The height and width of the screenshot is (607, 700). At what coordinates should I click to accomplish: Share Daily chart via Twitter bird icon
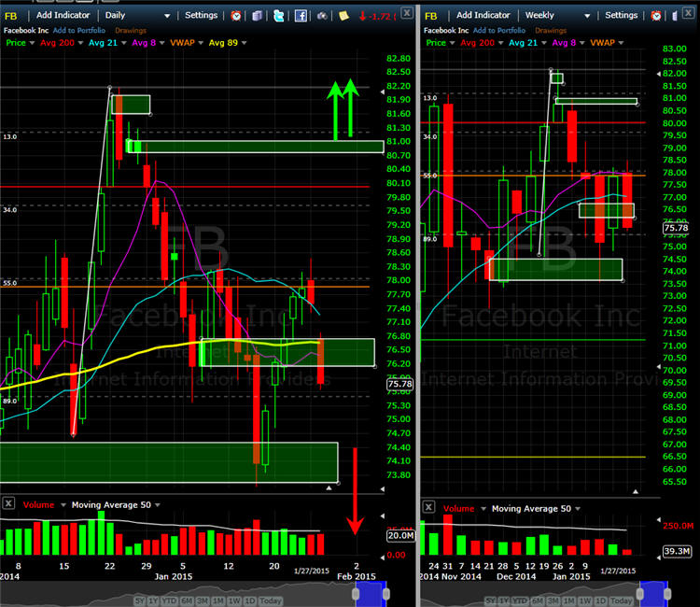[278, 16]
